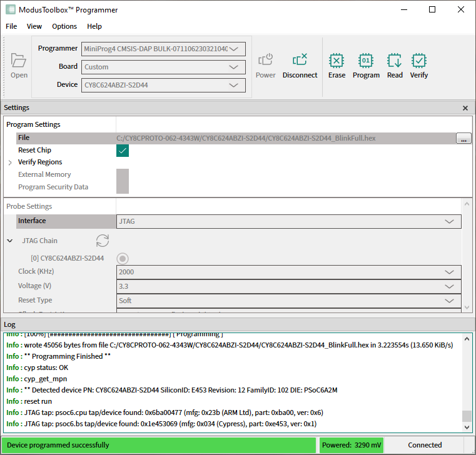The image size is (476, 455).
Task: Click the Verify icon
Action: click(419, 61)
